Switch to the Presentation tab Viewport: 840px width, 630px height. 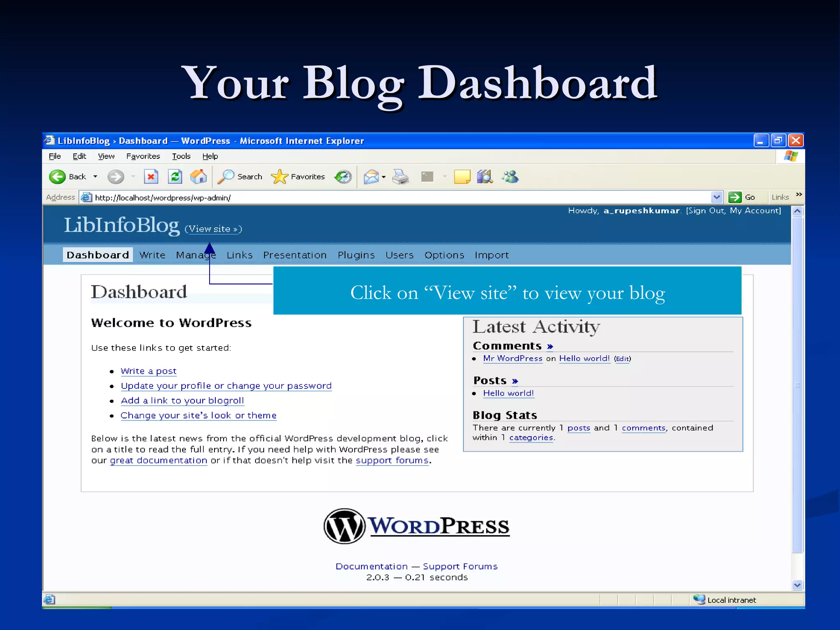pyautogui.click(x=295, y=255)
